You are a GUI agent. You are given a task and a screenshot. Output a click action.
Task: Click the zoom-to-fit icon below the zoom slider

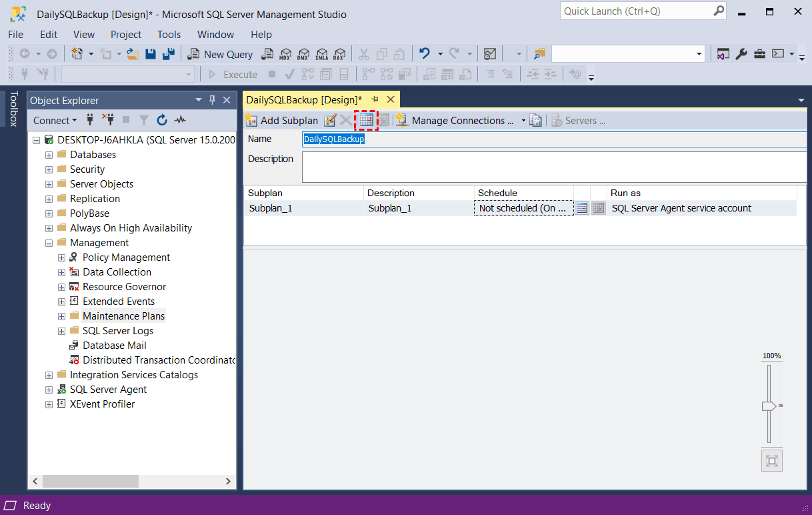tap(771, 460)
